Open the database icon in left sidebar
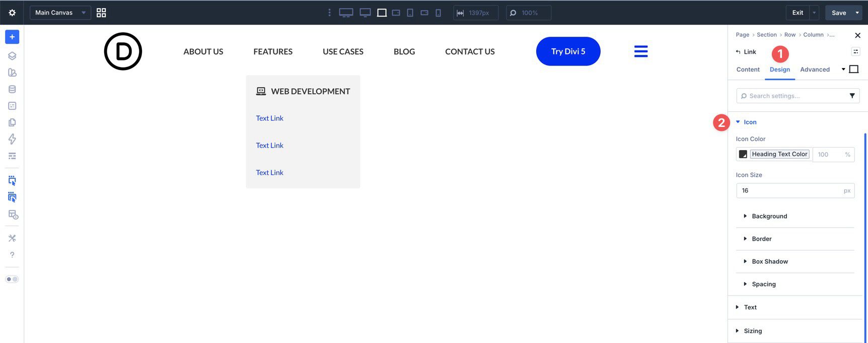 coord(12,89)
